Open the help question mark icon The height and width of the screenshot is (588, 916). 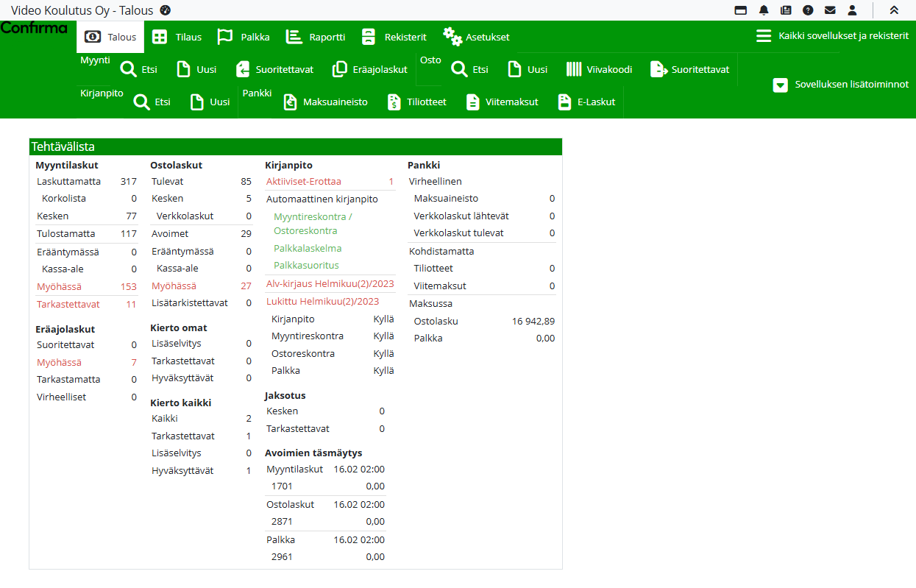point(808,10)
